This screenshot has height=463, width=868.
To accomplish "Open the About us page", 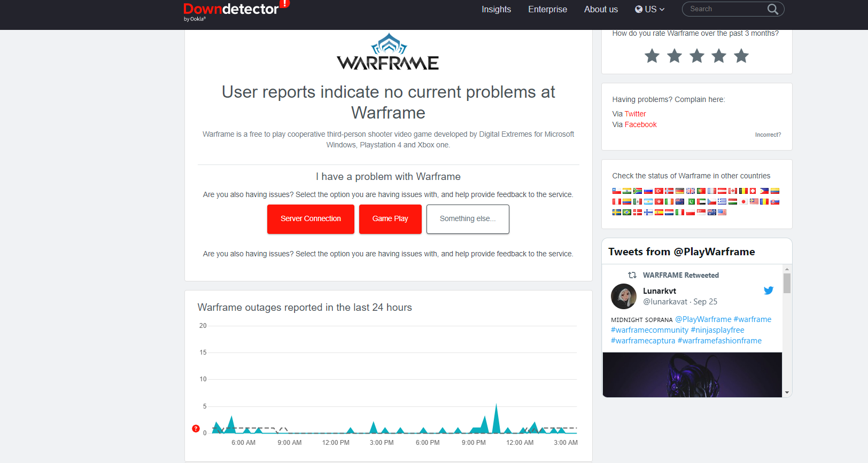I will [x=601, y=9].
